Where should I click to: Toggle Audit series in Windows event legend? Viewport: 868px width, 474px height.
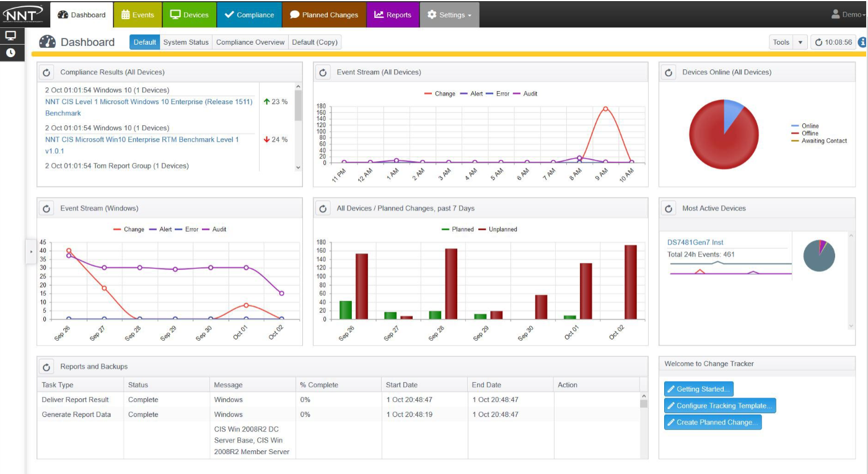click(x=214, y=229)
